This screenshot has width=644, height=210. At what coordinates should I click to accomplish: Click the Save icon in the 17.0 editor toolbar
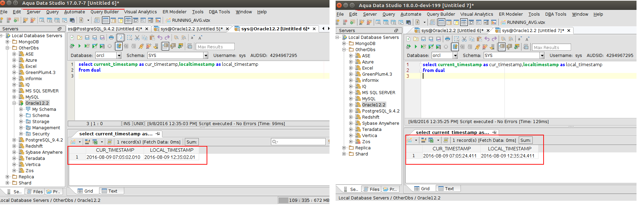tap(87, 37)
